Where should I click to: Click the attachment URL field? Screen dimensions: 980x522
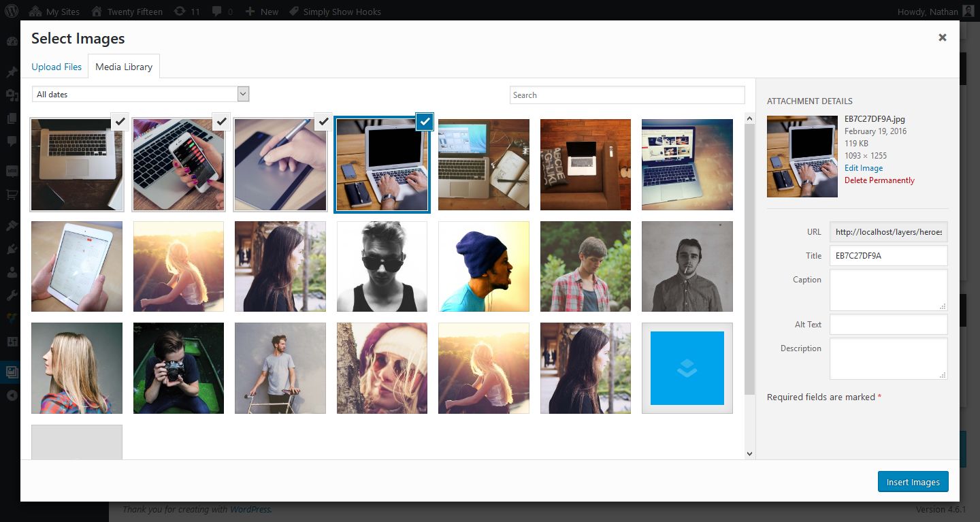[888, 232]
